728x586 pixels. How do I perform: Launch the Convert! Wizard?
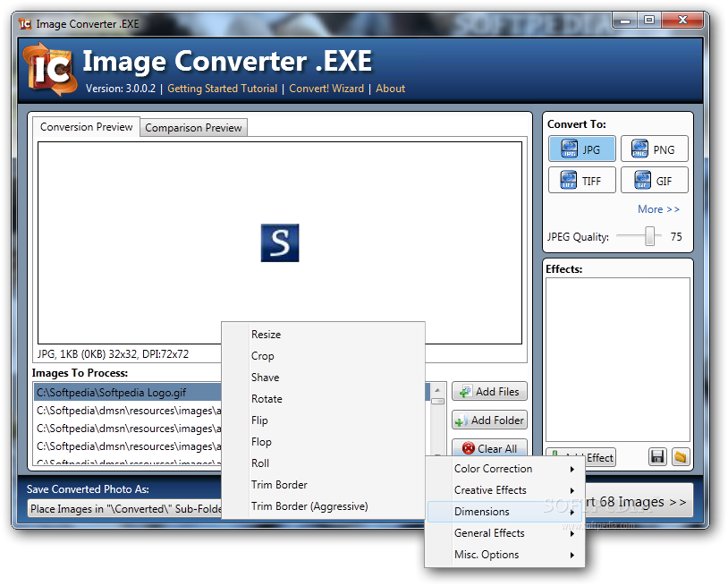326,89
